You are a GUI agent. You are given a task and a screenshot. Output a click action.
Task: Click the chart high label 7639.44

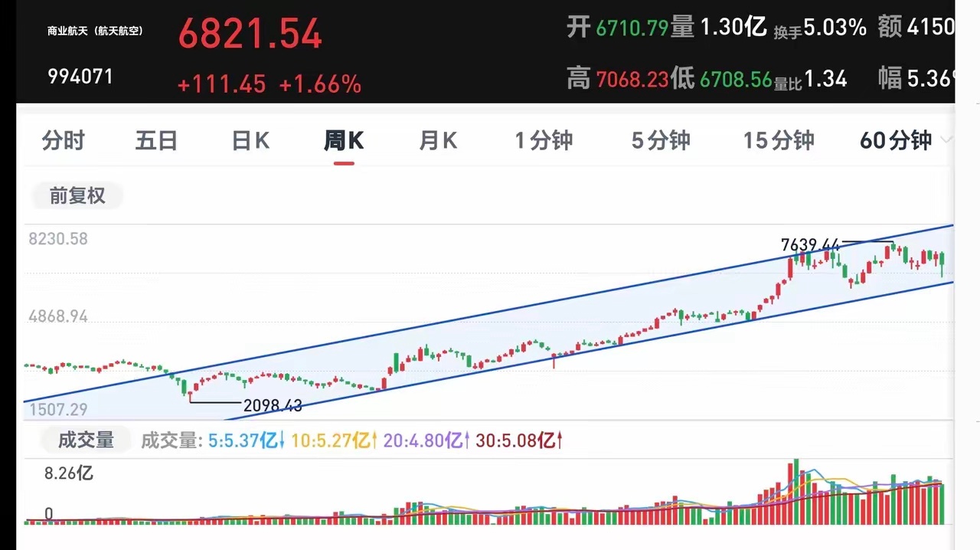810,245
